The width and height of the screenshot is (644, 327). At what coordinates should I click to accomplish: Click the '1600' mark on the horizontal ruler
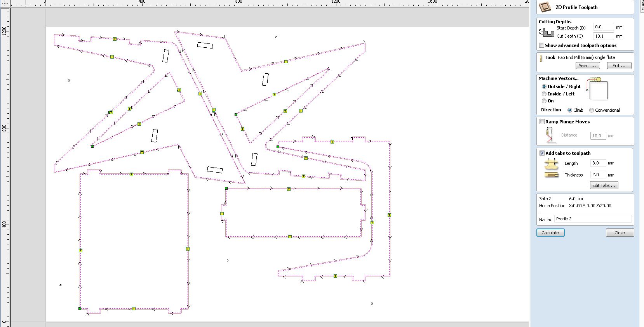tap(432, 2)
